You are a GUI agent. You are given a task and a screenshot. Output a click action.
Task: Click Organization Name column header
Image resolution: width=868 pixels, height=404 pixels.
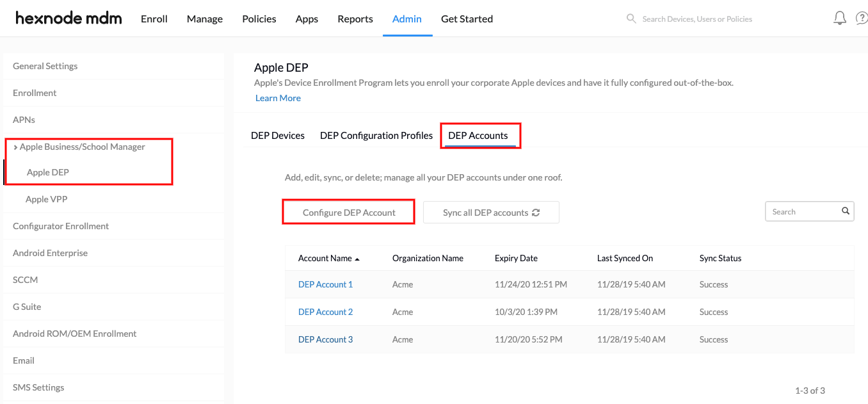(428, 258)
